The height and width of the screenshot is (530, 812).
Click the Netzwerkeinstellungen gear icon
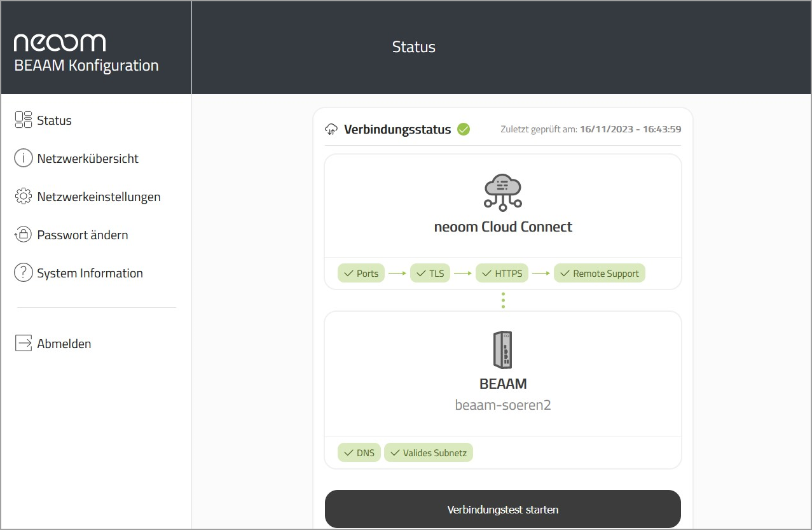(x=24, y=197)
